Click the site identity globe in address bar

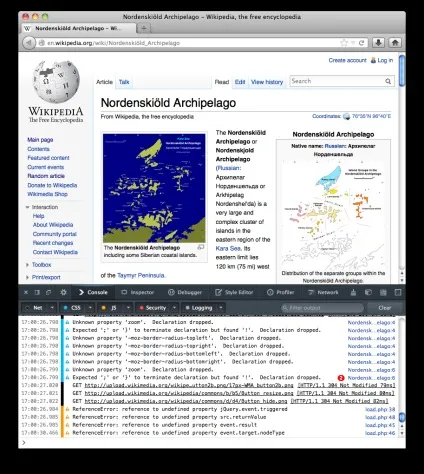[42, 43]
